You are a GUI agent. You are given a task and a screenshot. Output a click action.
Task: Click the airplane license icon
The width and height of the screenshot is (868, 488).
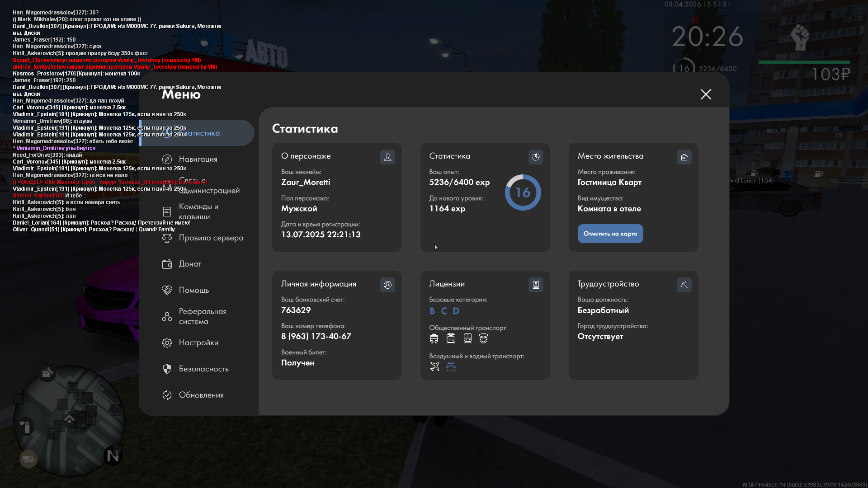tap(434, 366)
